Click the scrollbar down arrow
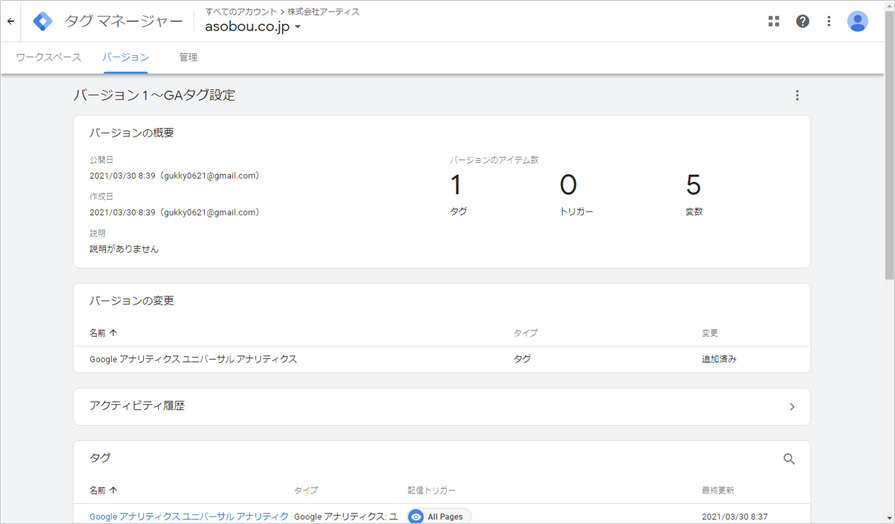The width and height of the screenshot is (895, 524). (889, 518)
